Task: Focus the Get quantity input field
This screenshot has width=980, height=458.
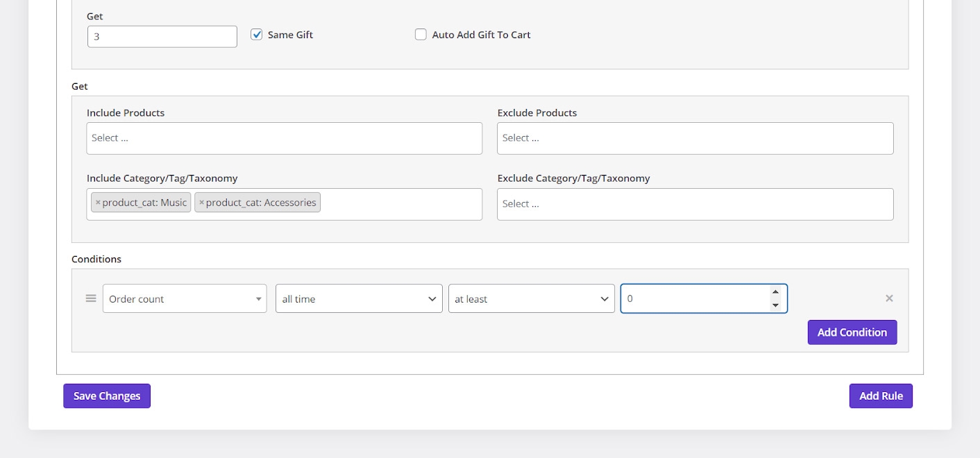Action: [162, 37]
